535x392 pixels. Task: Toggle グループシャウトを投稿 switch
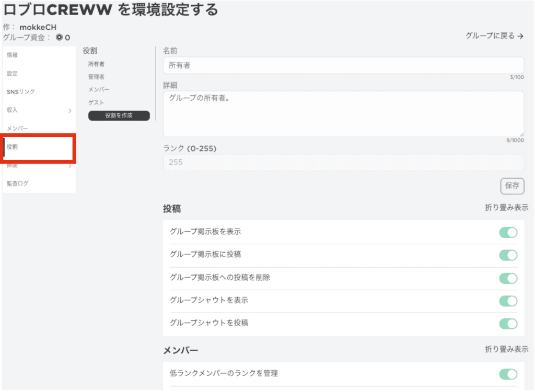point(508,324)
